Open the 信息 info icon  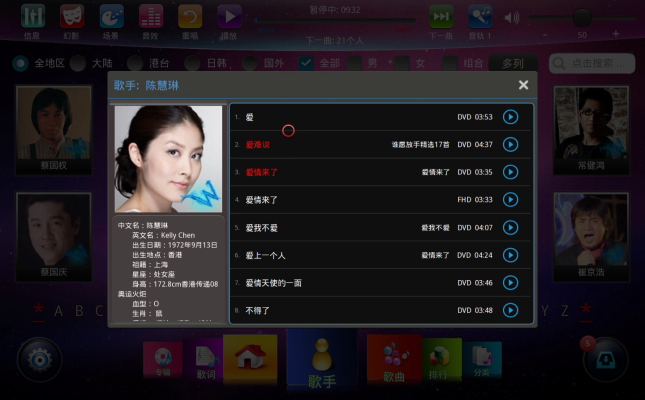[x=32, y=16]
